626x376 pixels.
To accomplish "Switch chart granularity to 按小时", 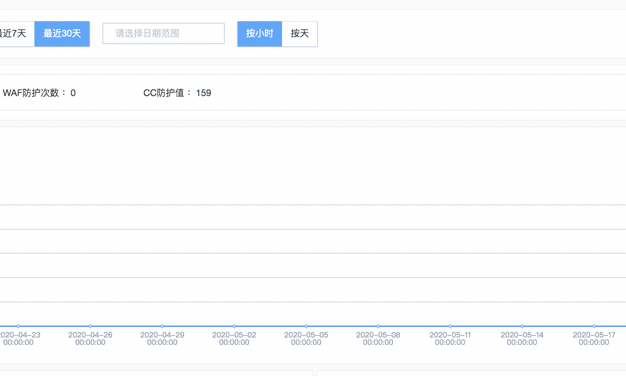I will pyautogui.click(x=260, y=34).
